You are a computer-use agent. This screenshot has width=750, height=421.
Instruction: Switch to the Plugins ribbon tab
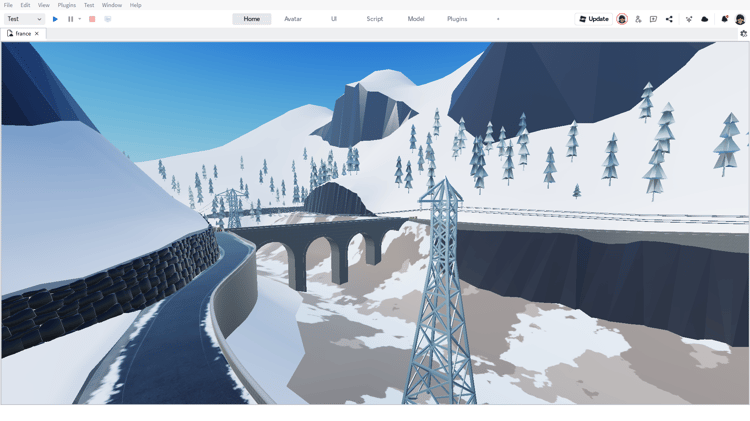[457, 19]
